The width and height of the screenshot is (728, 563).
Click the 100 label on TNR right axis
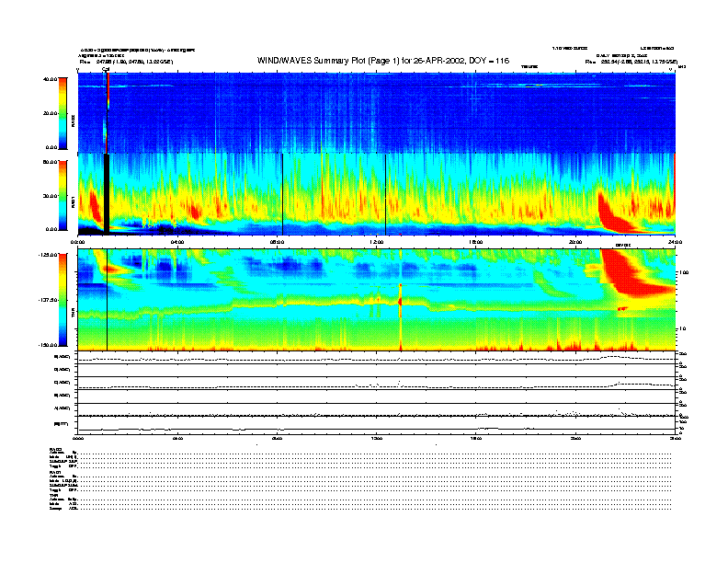[x=683, y=272]
